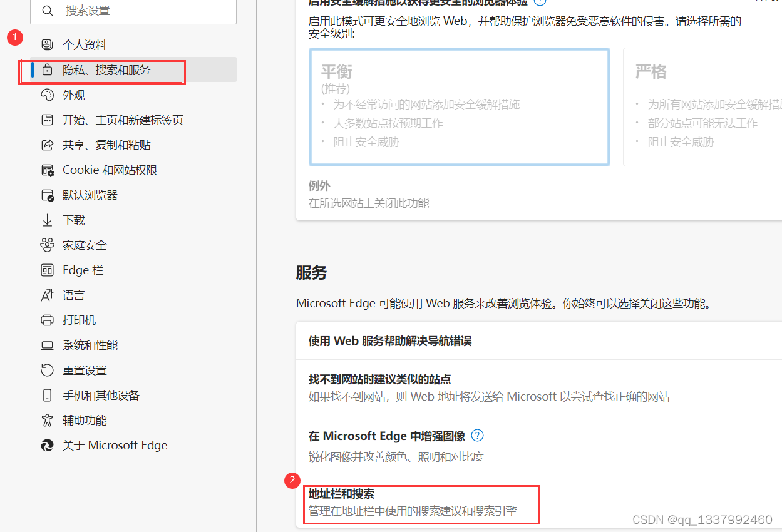Click the 外观 palette icon

pos(47,95)
